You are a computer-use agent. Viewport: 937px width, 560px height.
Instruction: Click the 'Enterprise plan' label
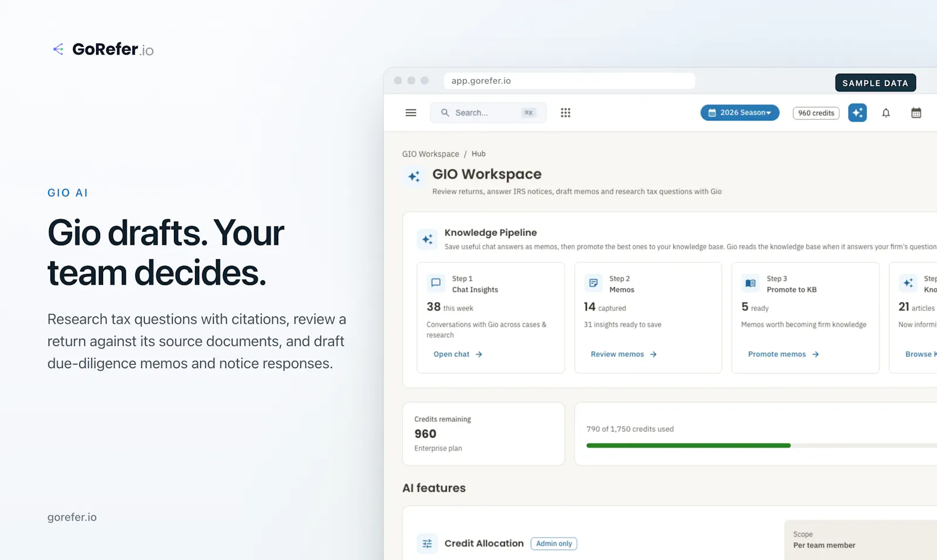click(x=438, y=448)
